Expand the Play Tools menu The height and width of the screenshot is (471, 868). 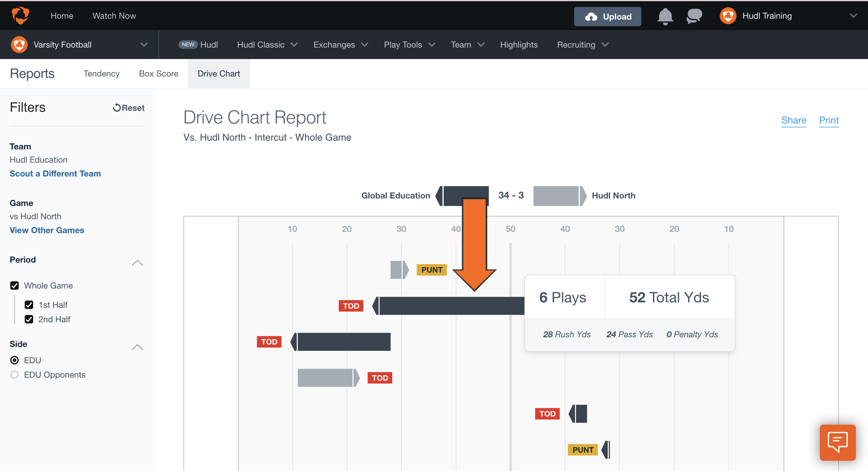coord(409,45)
